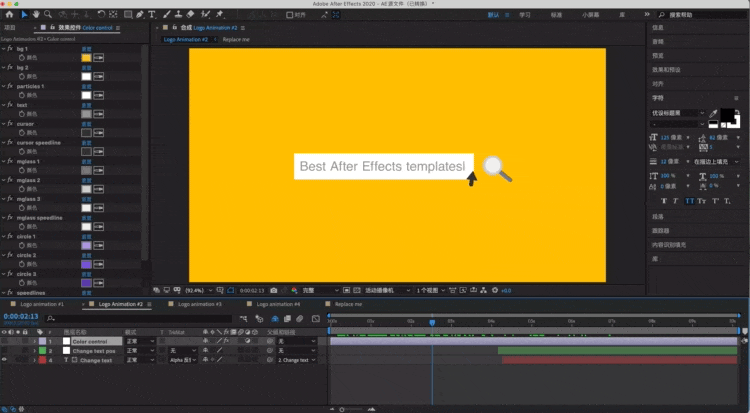Click reset link for bg 1 effect
The height and width of the screenshot is (413, 750).
coord(87,49)
